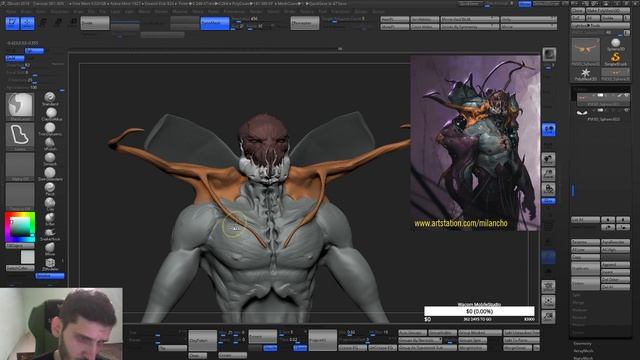
Task: Open the Preferences menu
Action: 234,12
